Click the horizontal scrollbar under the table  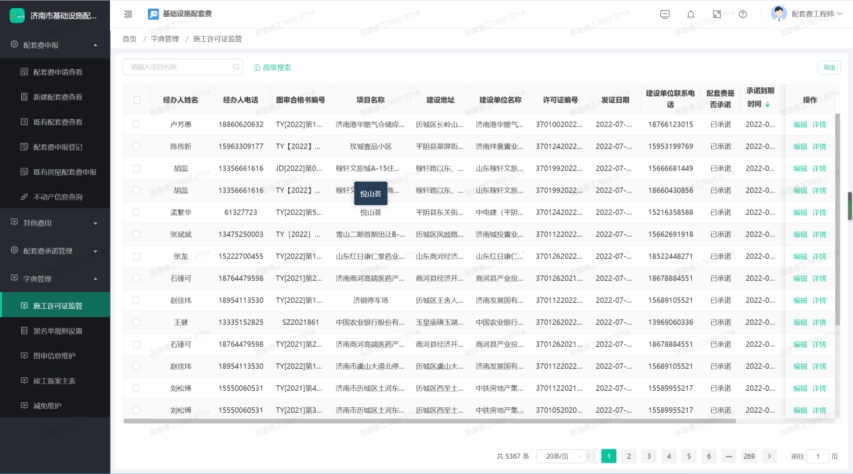point(450,421)
